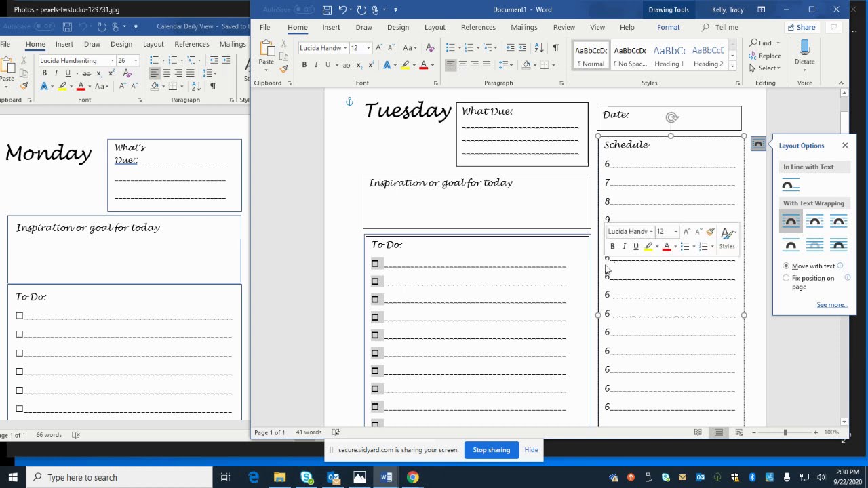Image resolution: width=868 pixels, height=488 pixels.
Task: Click Read Mode view icon in status bar
Action: pos(698,432)
